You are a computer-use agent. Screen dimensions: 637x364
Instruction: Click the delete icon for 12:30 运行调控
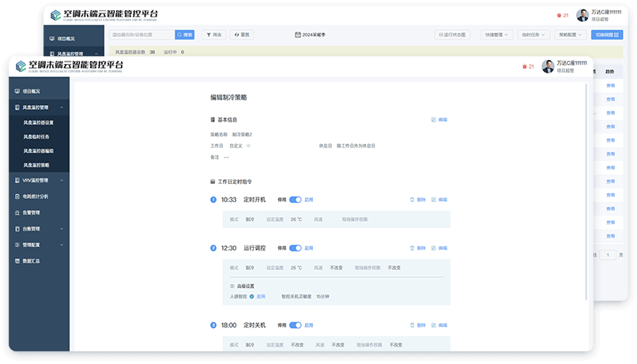412,248
